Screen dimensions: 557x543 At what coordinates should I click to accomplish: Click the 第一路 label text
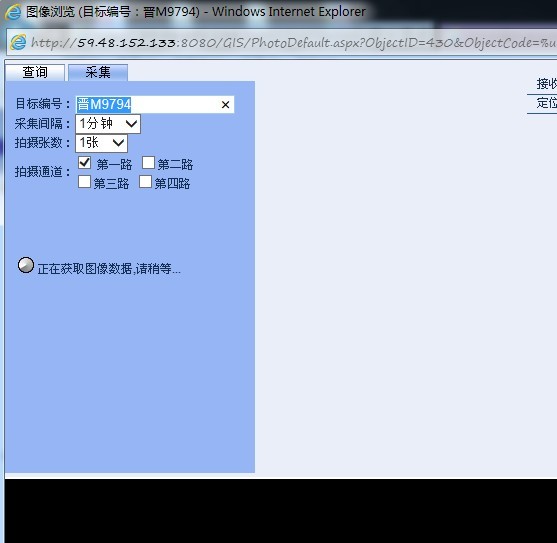pos(114,164)
